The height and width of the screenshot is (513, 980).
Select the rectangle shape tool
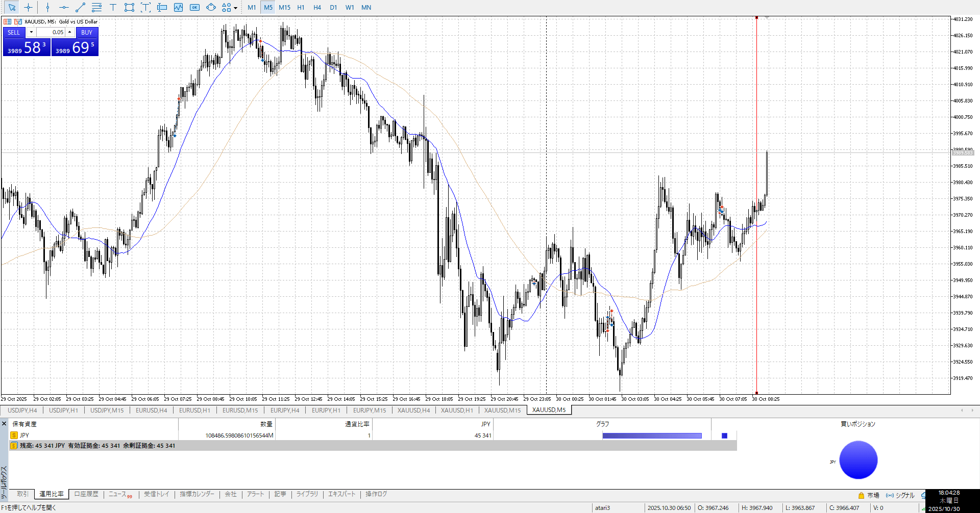tap(129, 7)
